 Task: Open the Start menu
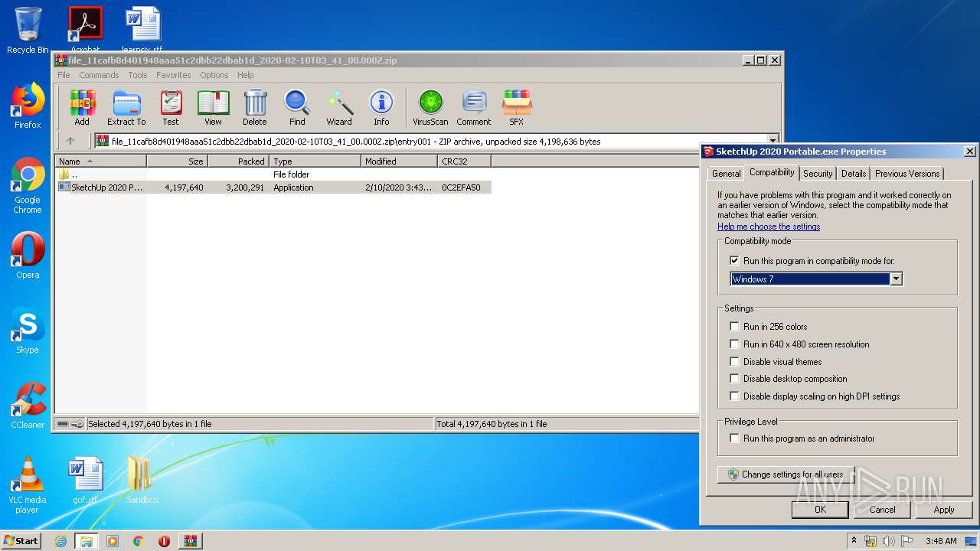21,541
